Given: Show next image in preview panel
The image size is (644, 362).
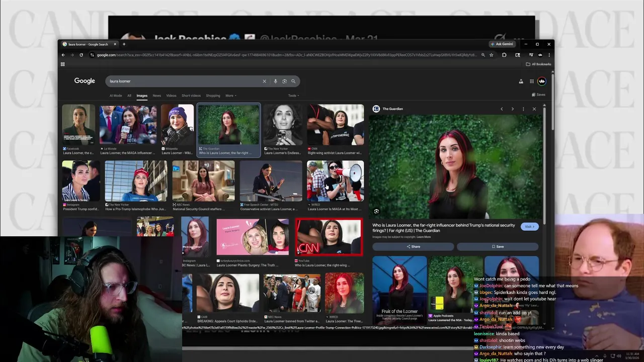Looking at the screenshot, I should pos(512,109).
